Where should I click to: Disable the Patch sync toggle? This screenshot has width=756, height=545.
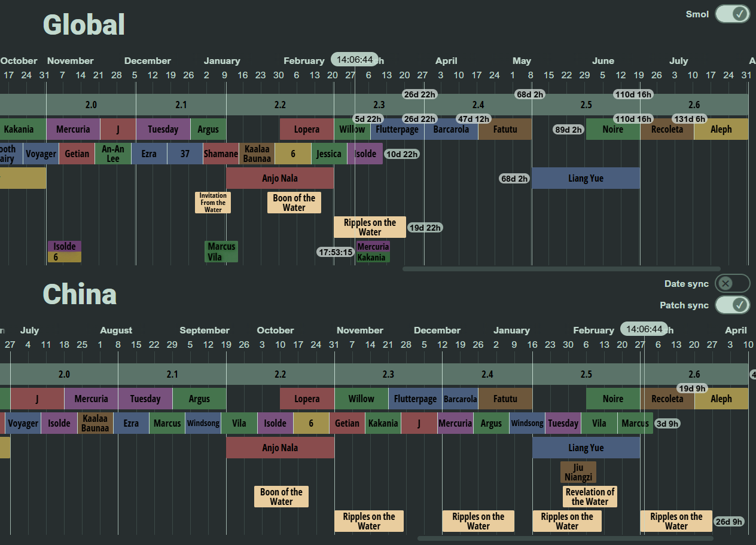click(732, 305)
